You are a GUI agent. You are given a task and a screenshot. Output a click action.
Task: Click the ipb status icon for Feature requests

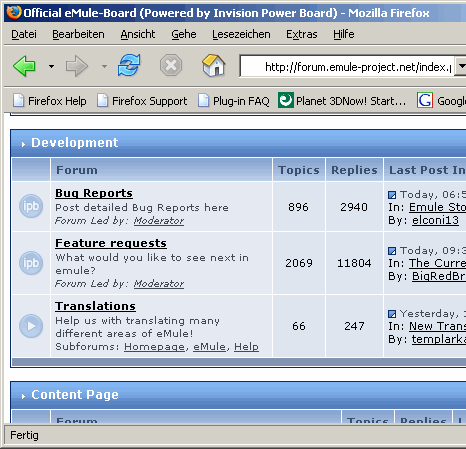(x=31, y=263)
